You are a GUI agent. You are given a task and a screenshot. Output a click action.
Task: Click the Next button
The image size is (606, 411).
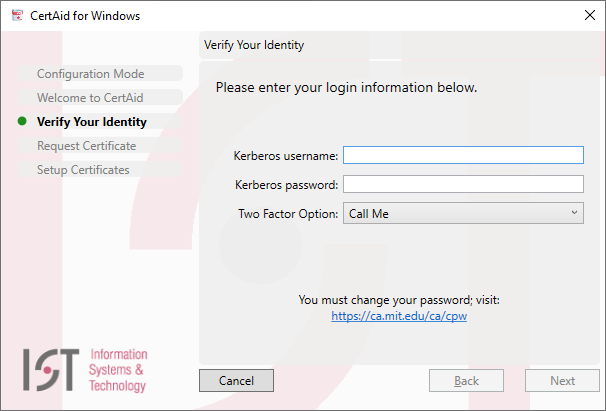click(x=562, y=380)
